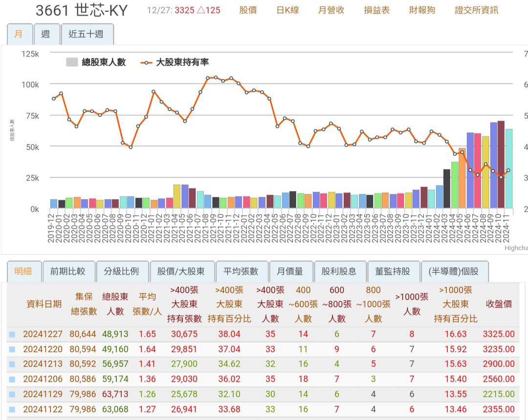Select the 股利股息 tab
Image resolution: width=528 pixels, height=420 pixels.
(x=340, y=272)
